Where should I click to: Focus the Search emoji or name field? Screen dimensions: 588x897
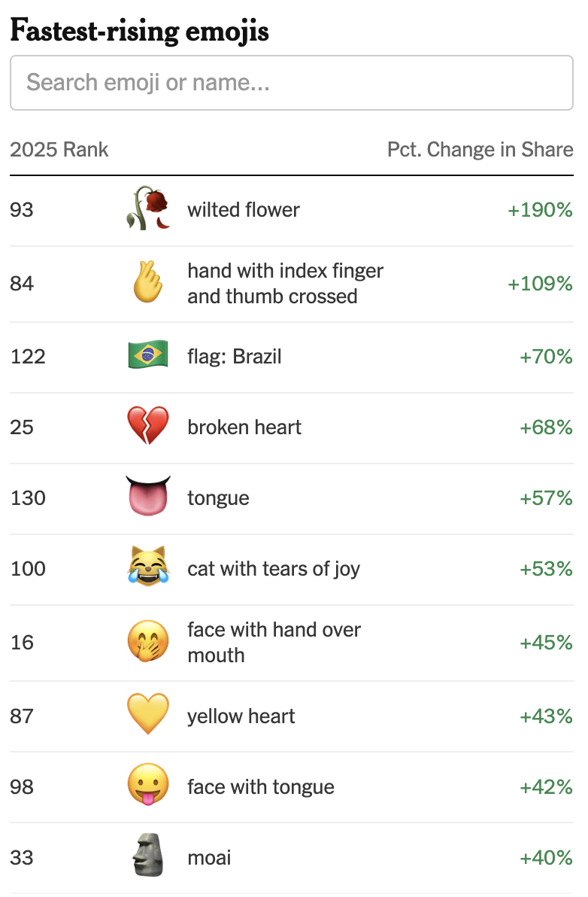click(292, 83)
